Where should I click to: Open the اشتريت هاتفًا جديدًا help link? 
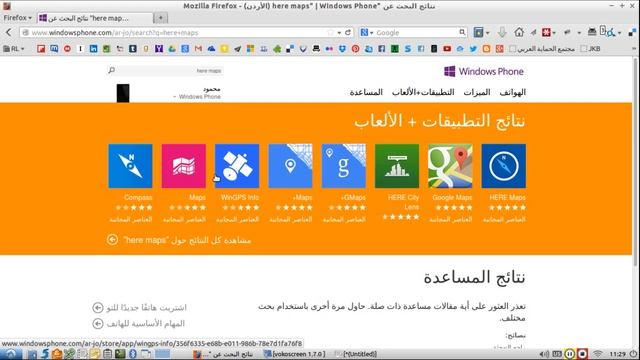140,307
